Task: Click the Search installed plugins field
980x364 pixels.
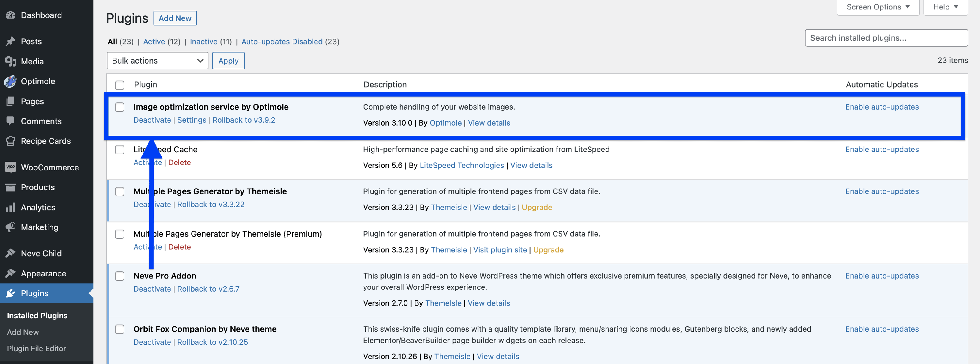Action: (x=886, y=38)
